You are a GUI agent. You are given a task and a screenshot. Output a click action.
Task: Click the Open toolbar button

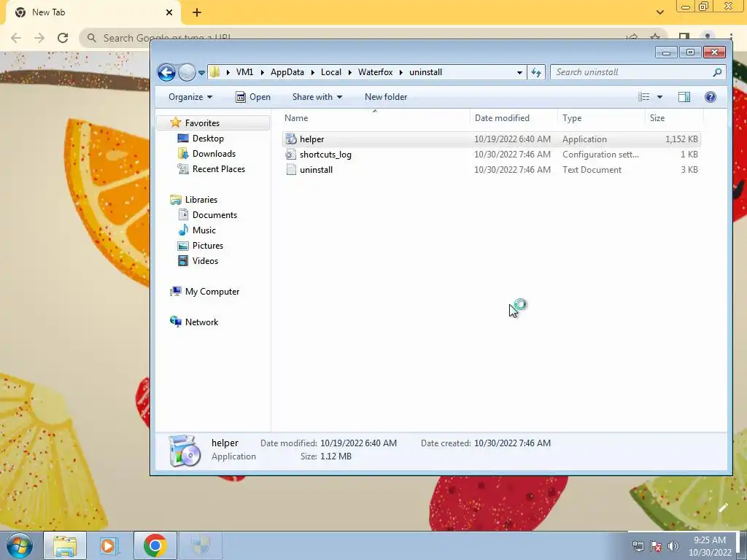pos(253,97)
